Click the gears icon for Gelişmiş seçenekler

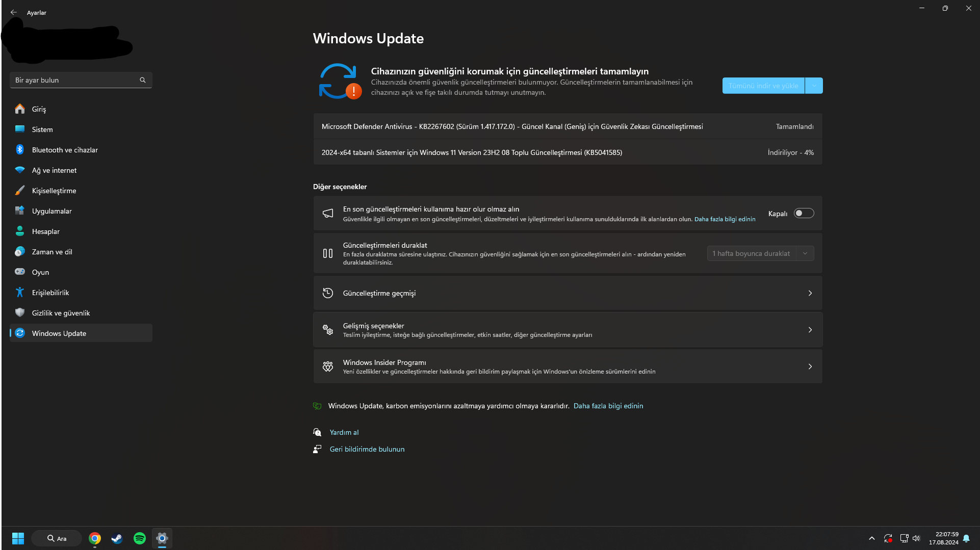328,330
